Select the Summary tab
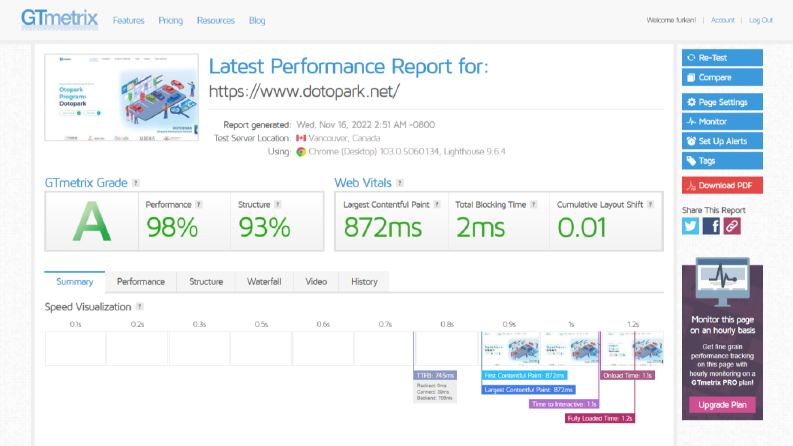Image resolution: width=793 pixels, height=446 pixels. (75, 282)
